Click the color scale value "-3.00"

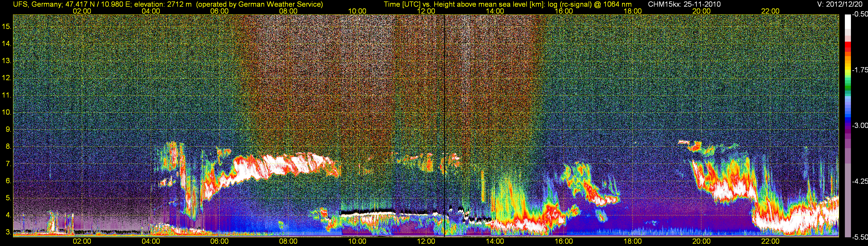pos(860,126)
